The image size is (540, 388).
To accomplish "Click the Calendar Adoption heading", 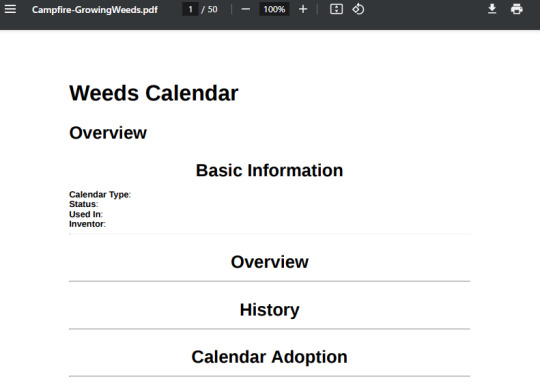I will [x=269, y=357].
